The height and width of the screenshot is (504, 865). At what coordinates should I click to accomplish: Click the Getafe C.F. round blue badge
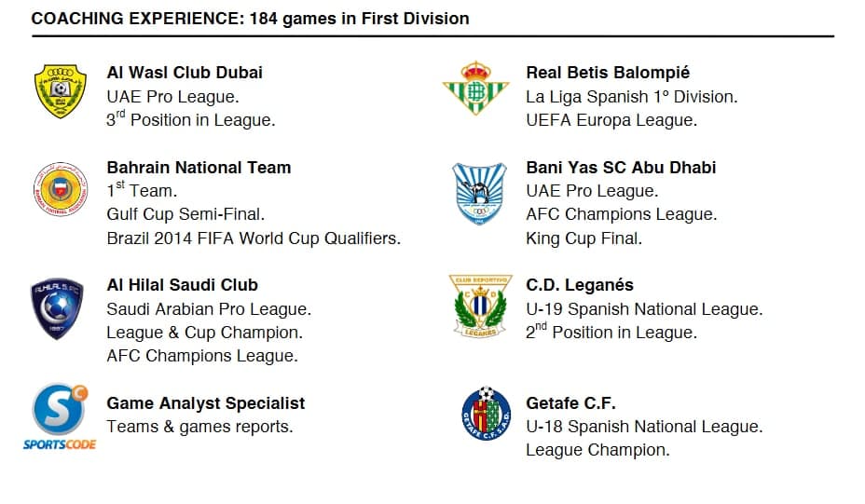tap(486, 413)
